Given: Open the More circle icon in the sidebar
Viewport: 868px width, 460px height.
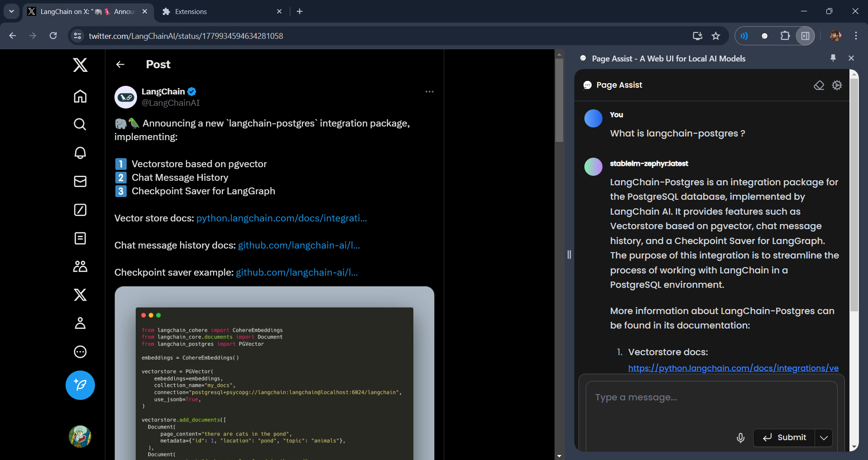Looking at the screenshot, I should (80, 352).
